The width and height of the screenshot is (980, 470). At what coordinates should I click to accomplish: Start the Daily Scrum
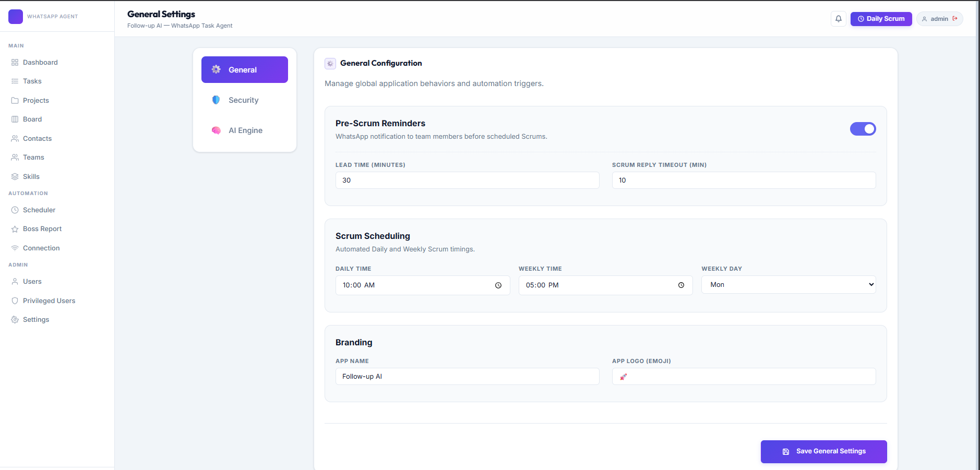pyautogui.click(x=881, y=19)
